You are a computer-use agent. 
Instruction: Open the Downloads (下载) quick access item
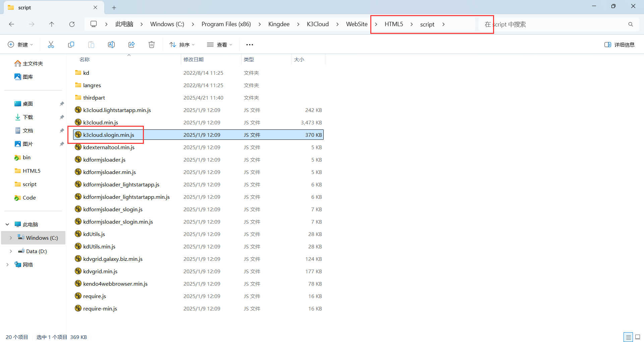pyautogui.click(x=24, y=117)
